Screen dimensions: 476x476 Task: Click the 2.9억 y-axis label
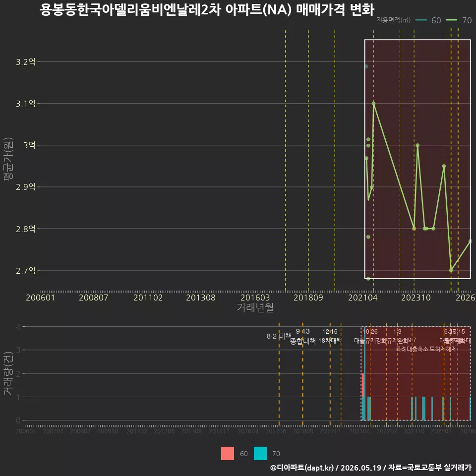point(25,187)
